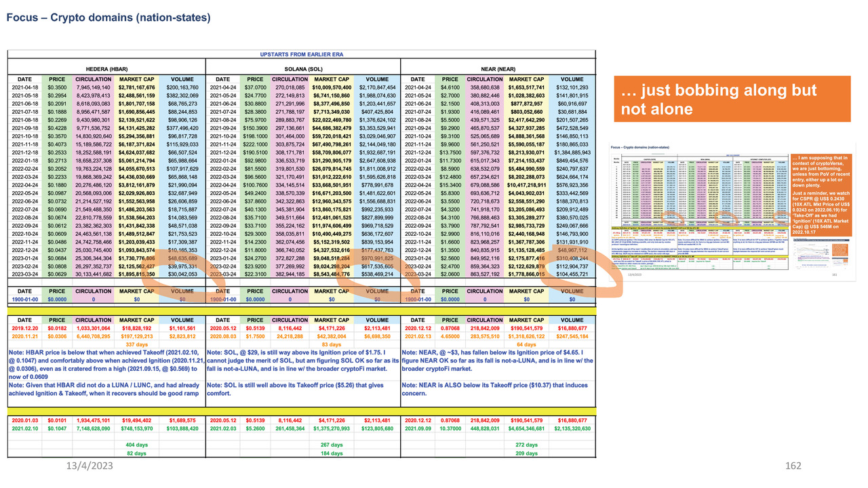Click NEAR market cap '$10,417,218,911'
Screen dimensions: 868x488
pyautogui.click(x=526, y=185)
